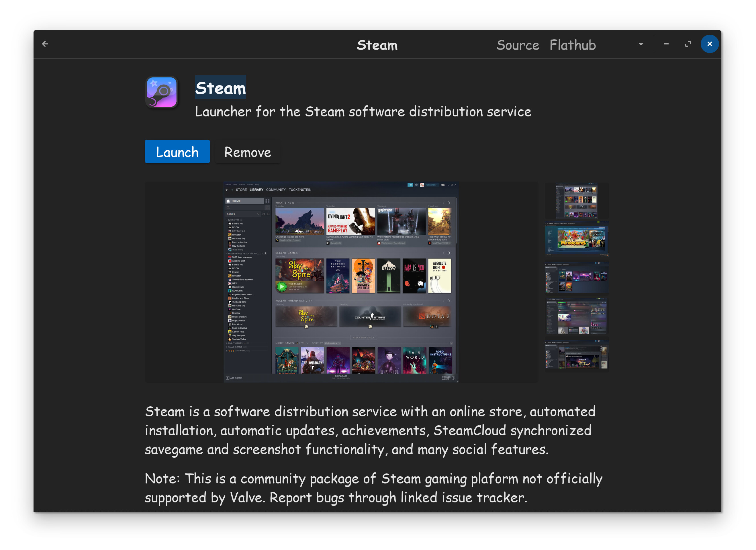
Task: Click the Launch button
Action: tap(177, 152)
